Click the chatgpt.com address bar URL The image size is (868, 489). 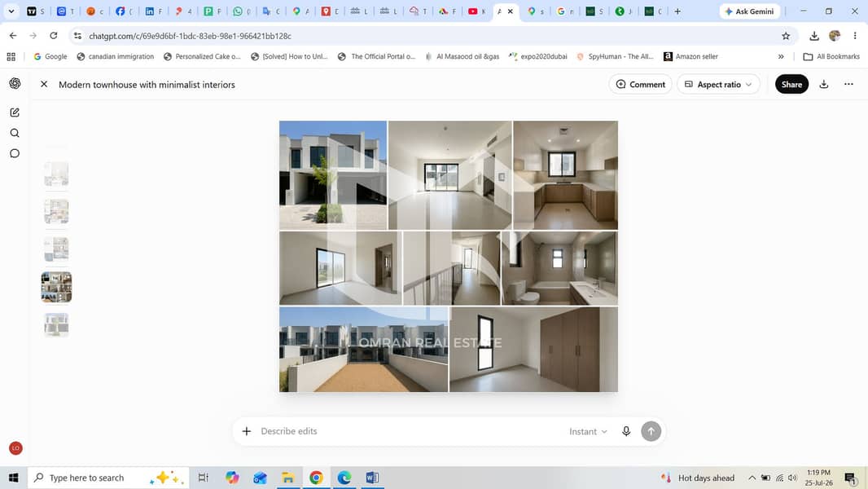[x=190, y=36]
